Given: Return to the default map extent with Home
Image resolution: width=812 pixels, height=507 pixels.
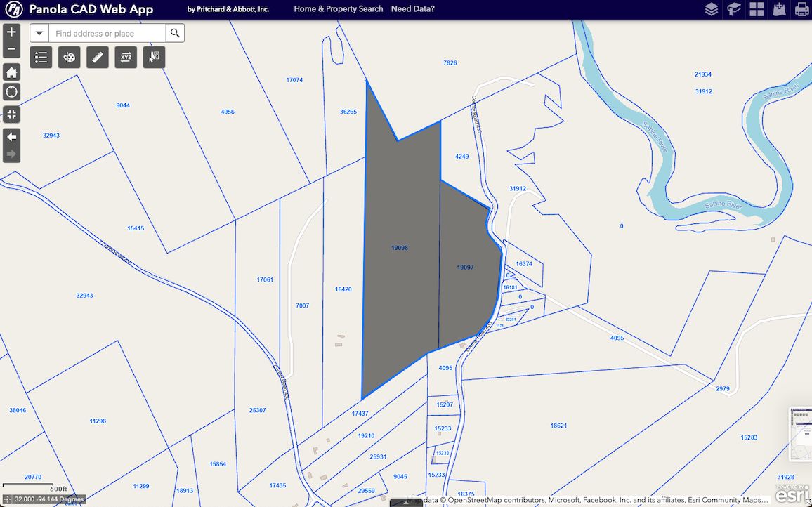Looking at the screenshot, I should 11,72.
